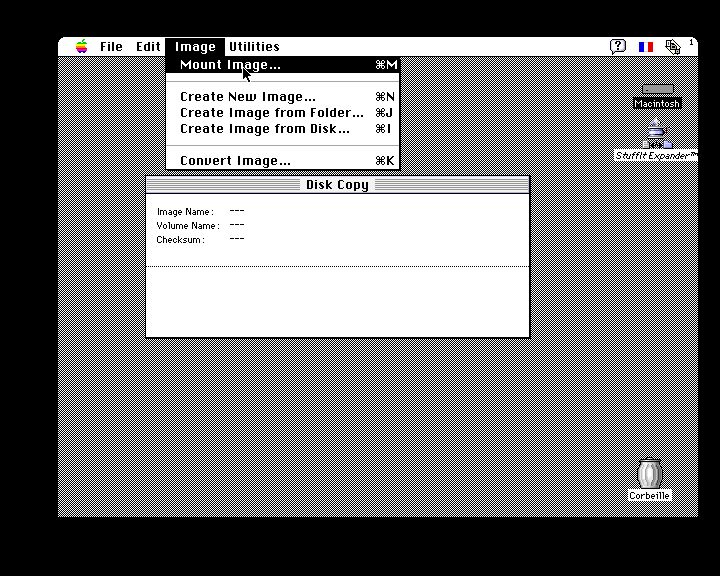This screenshot has height=576, width=720.
Task: Open the Apple menu
Action: tap(82, 47)
